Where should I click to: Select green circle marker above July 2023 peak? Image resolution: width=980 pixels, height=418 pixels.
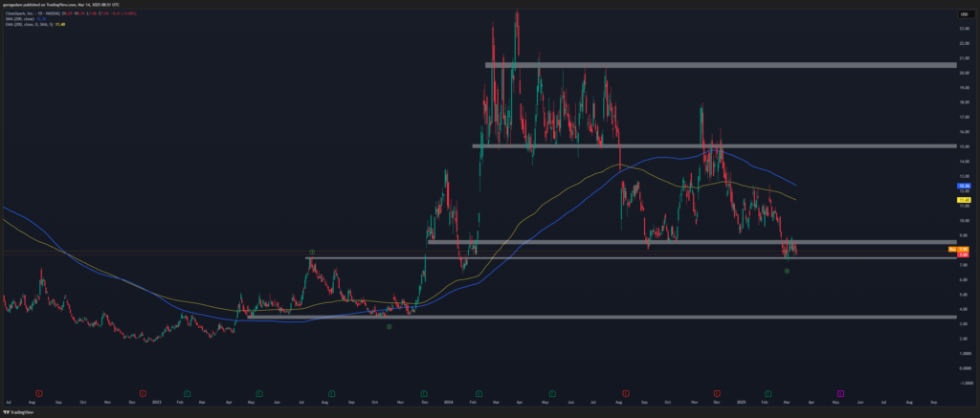pyautogui.click(x=312, y=252)
